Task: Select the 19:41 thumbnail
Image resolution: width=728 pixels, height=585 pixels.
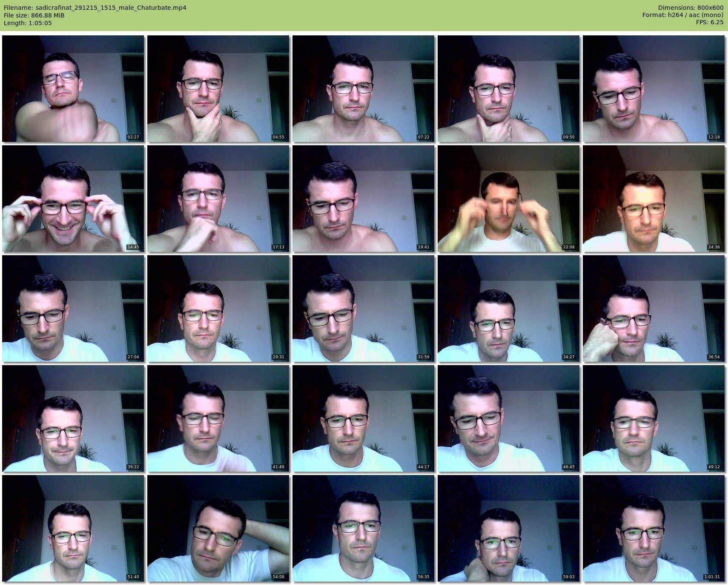Action: (364, 199)
